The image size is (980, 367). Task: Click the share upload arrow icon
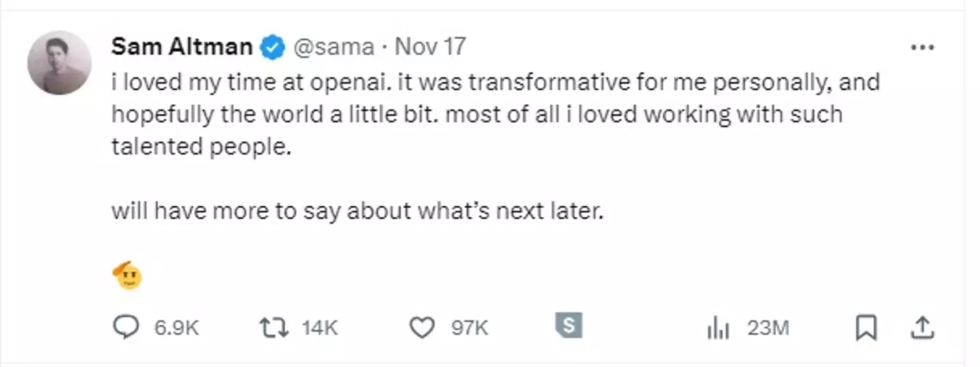coord(922,328)
